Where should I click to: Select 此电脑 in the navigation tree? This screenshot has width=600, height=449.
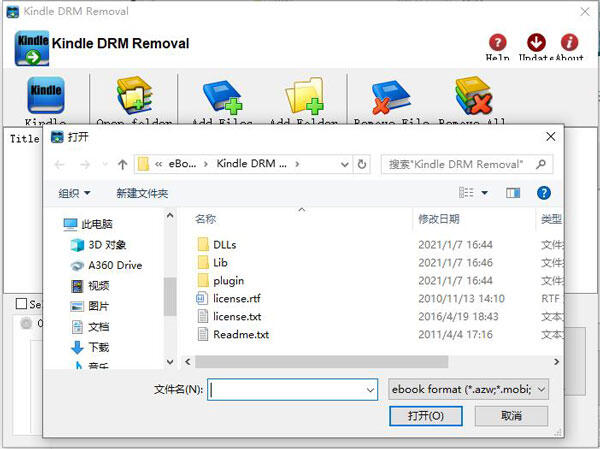88,224
